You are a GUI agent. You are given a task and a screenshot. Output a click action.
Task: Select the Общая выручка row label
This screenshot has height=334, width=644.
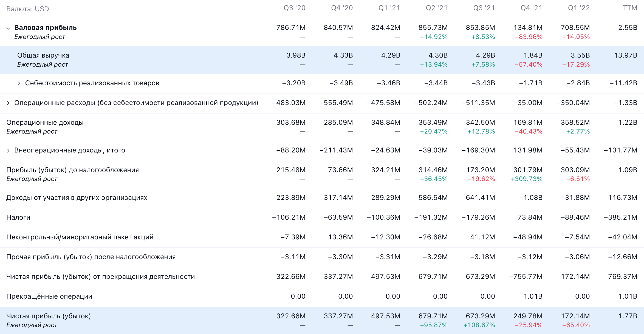[43, 55]
